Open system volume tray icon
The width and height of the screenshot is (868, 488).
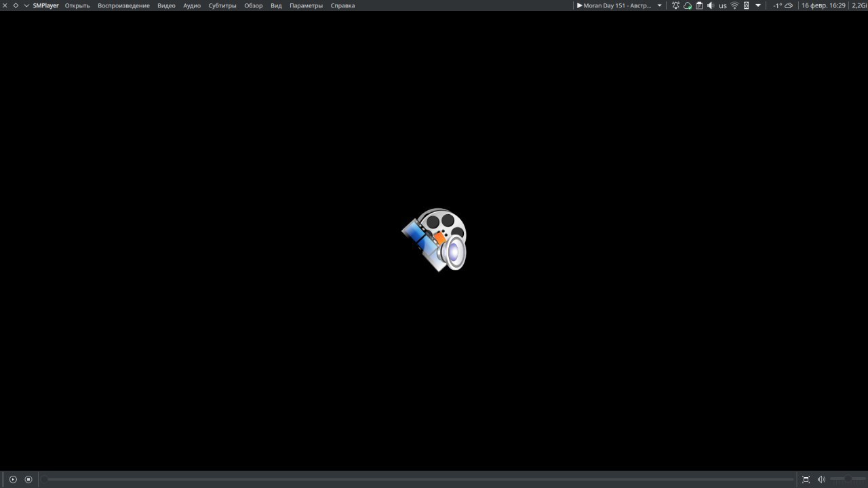click(x=711, y=5)
